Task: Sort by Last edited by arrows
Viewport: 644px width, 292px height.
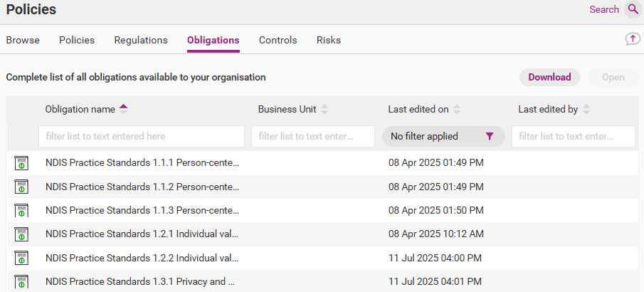Action: pos(586,110)
